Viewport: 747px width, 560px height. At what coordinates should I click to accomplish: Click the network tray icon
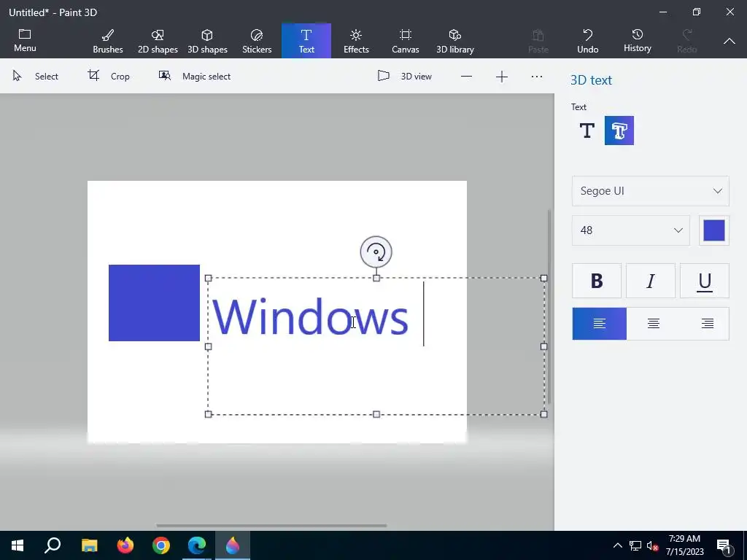(x=635, y=545)
